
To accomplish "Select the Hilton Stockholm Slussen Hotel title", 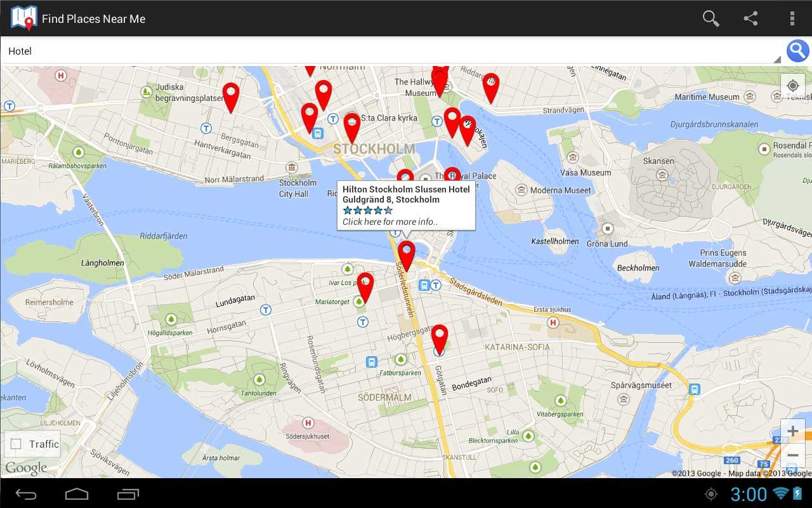I will click(406, 189).
